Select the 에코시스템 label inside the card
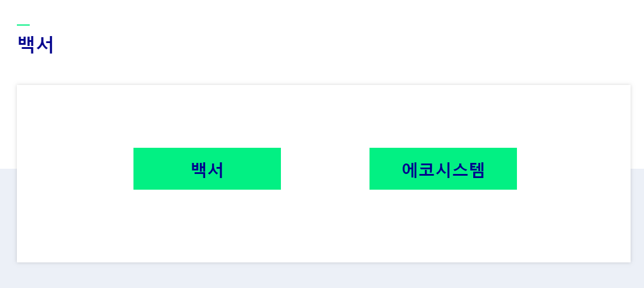Image resolution: width=644 pixels, height=288 pixels. [443, 169]
